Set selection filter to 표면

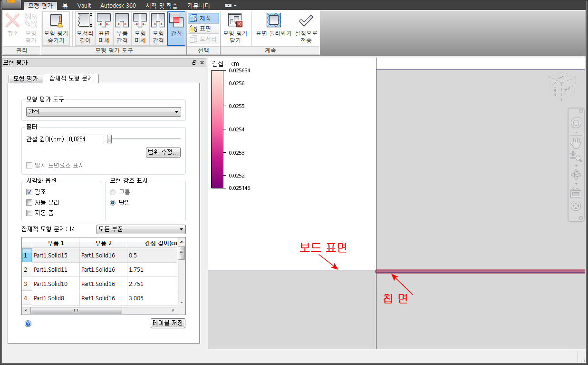203,29
